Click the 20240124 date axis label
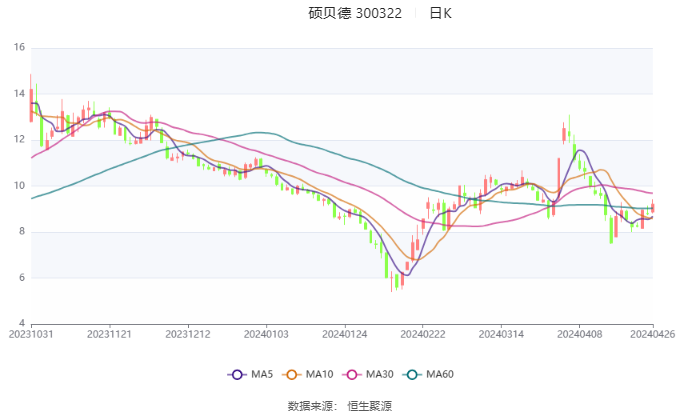Image resolution: width=680 pixels, height=413 pixels. pos(344,334)
